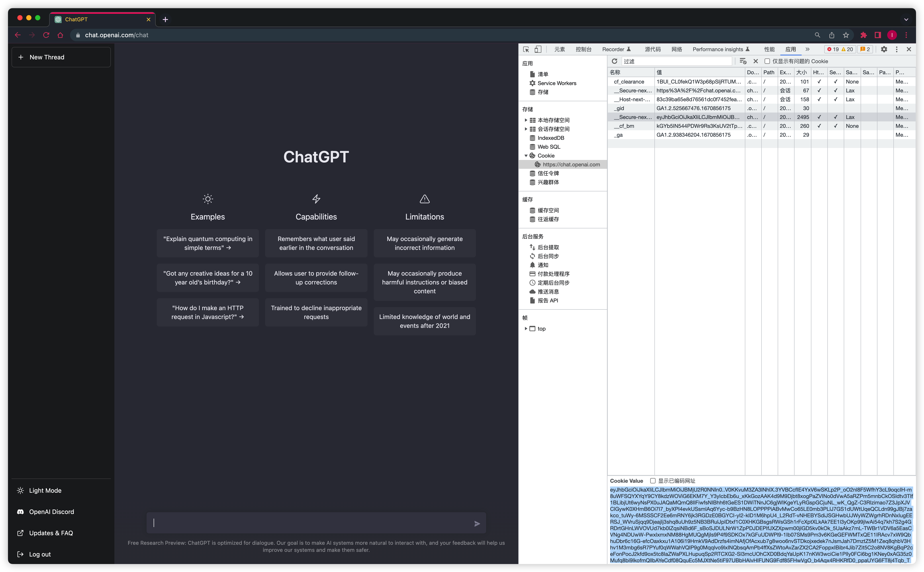Click the Log out link
Viewport: 924px width, 572px height.
click(40, 554)
